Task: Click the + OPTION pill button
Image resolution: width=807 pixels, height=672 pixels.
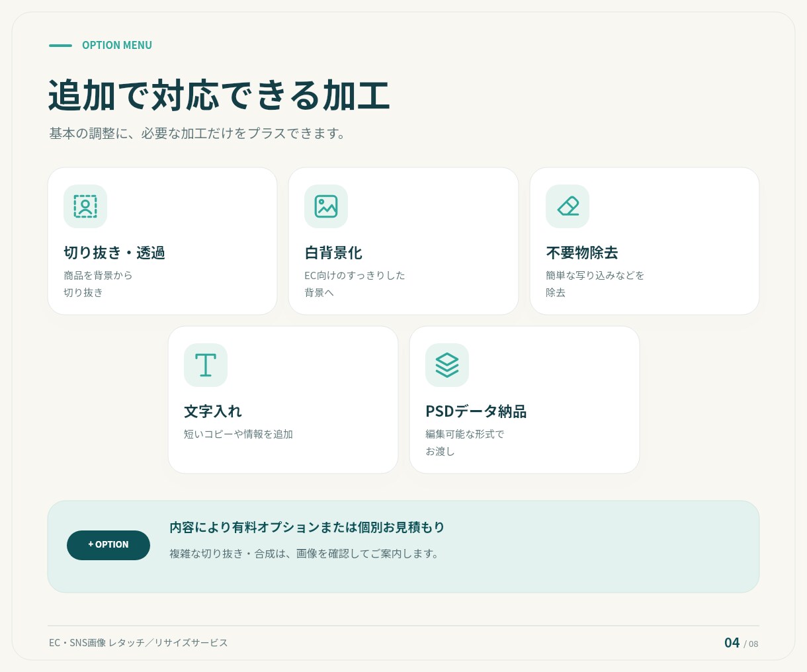Action: (108, 545)
